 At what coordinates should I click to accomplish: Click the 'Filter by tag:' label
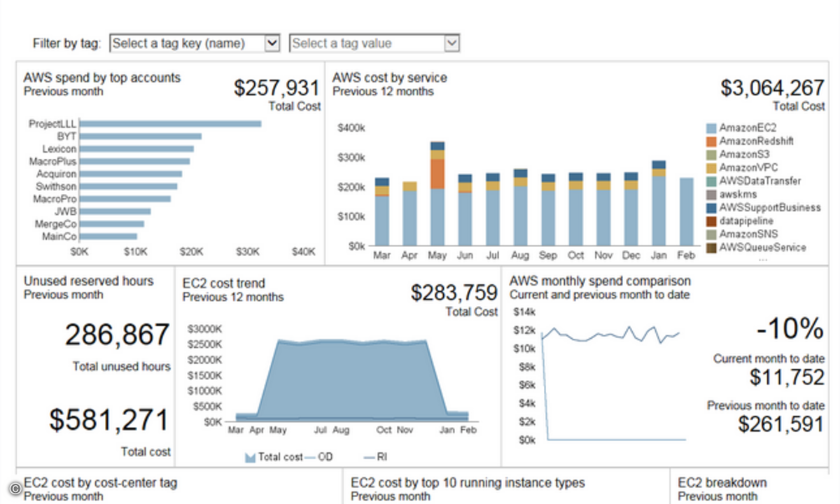[67, 43]
